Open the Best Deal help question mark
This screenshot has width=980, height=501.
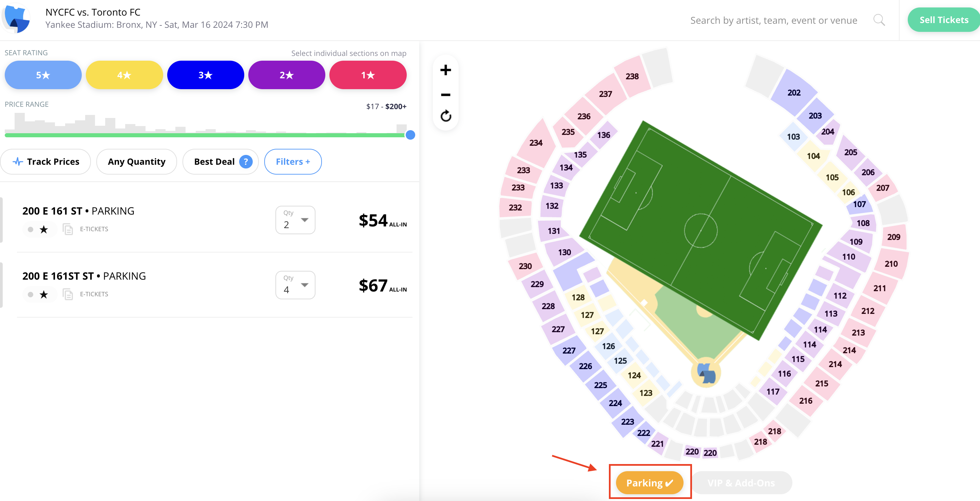246,162
